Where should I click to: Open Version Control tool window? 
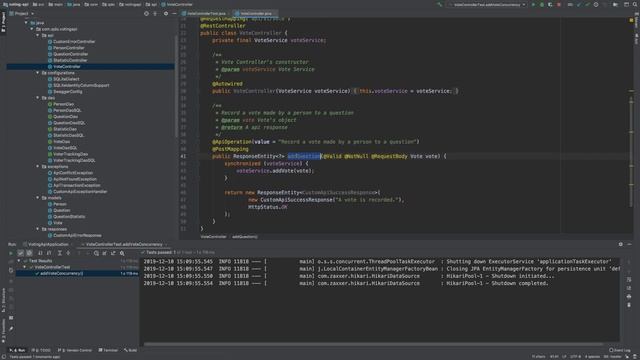[x=75, y=350]
